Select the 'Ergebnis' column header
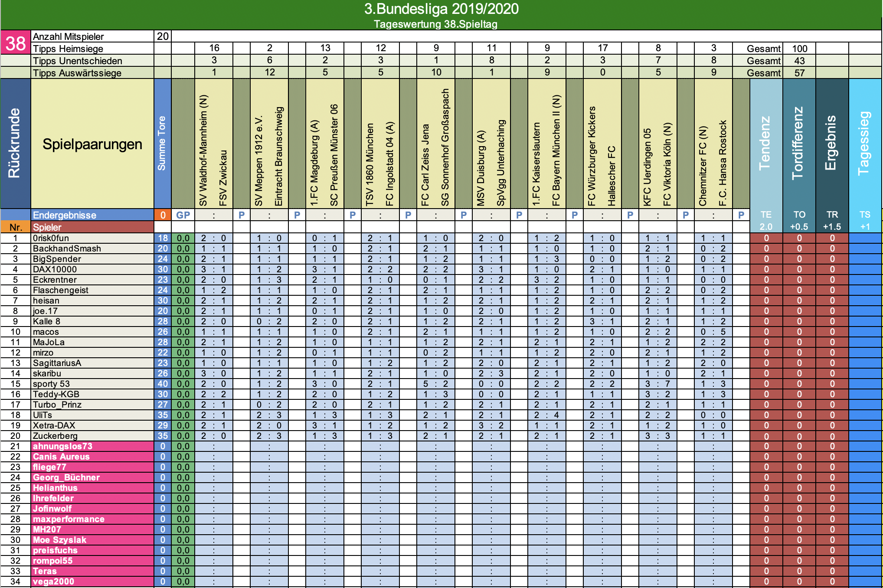This screenshot has width=883, height=588. pyautogui.click(x=832, y=144)
